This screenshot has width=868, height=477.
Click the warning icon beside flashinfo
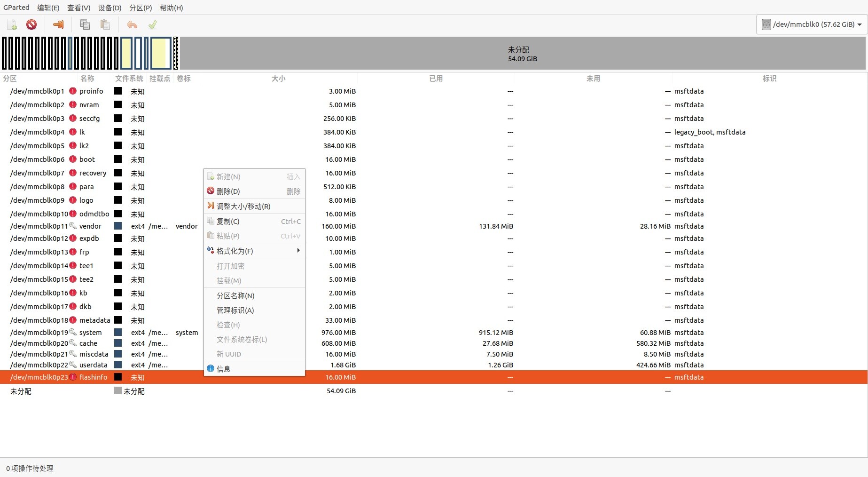click(x=73, y=377)
